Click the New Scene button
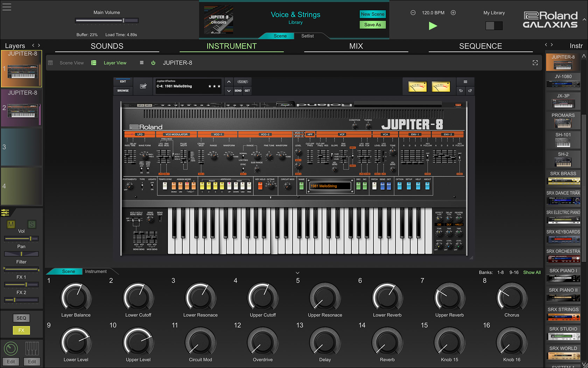This screenshot has width=588, height=368. coord(372,14)
